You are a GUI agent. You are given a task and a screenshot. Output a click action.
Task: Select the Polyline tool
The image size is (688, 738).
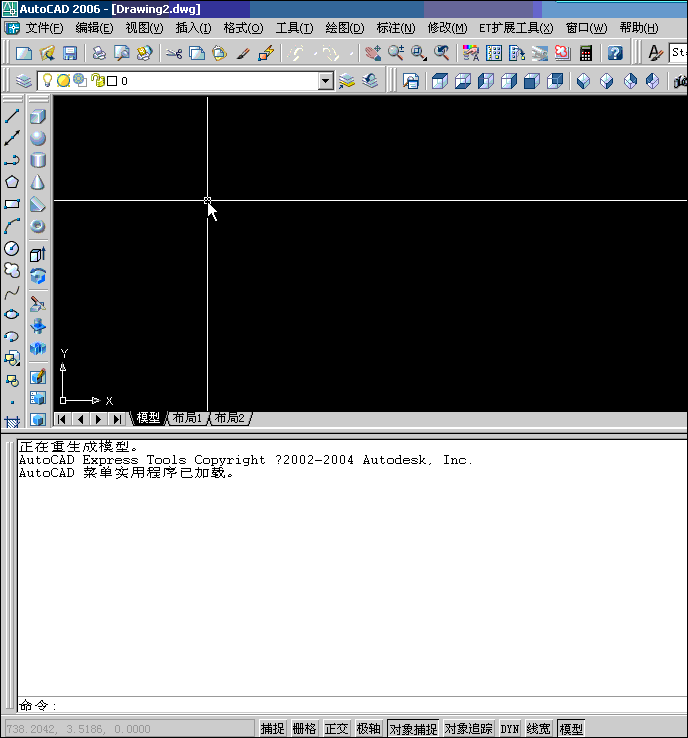coord(12,160)
